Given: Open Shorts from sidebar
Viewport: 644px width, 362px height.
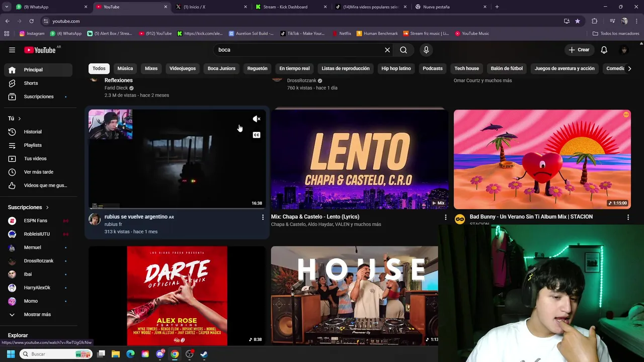Looking at the screenshot, I should pyautogui.click(x=38, y=83).
